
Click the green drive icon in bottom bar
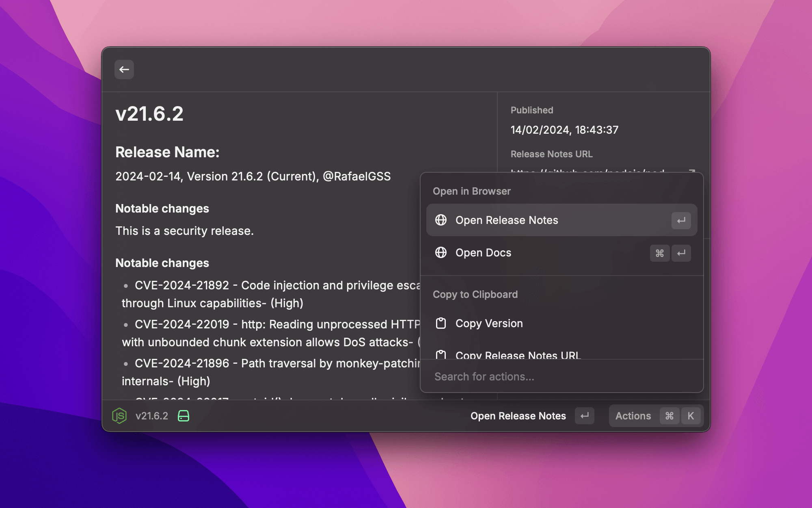coord(184,416)
